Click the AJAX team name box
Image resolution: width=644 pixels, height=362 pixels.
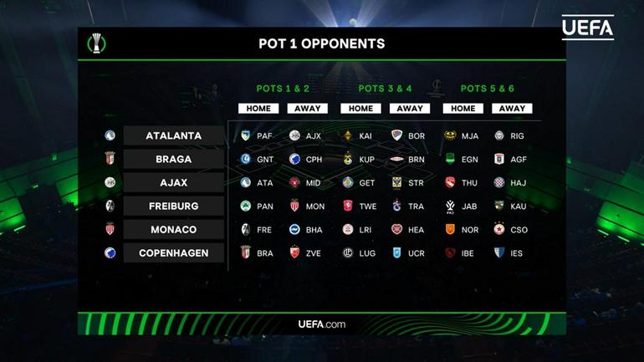click(173, 182)
